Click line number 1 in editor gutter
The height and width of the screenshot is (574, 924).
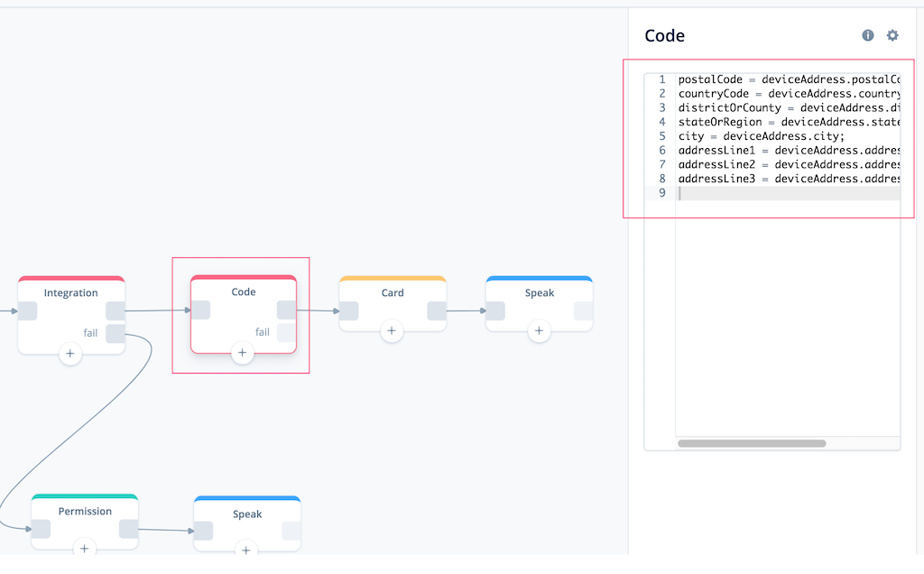tap(662, 79)
